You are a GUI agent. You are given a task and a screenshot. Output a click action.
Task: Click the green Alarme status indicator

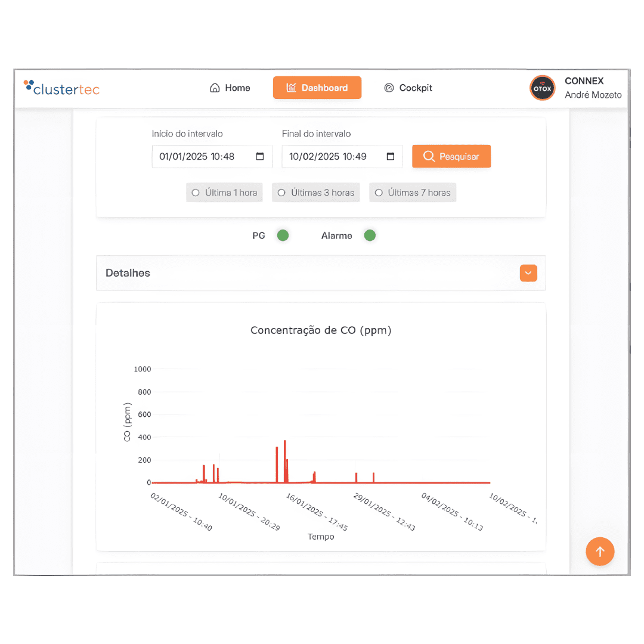pos(370,236)
